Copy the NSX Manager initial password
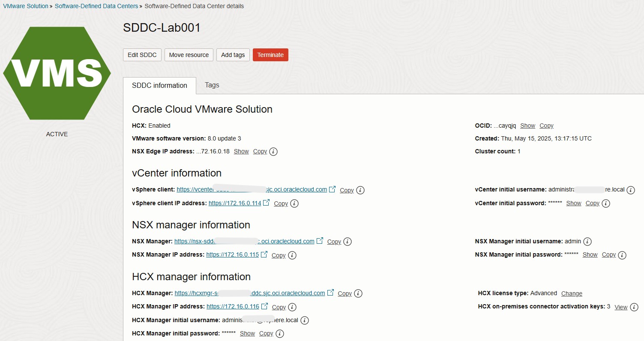 [609, 254]
